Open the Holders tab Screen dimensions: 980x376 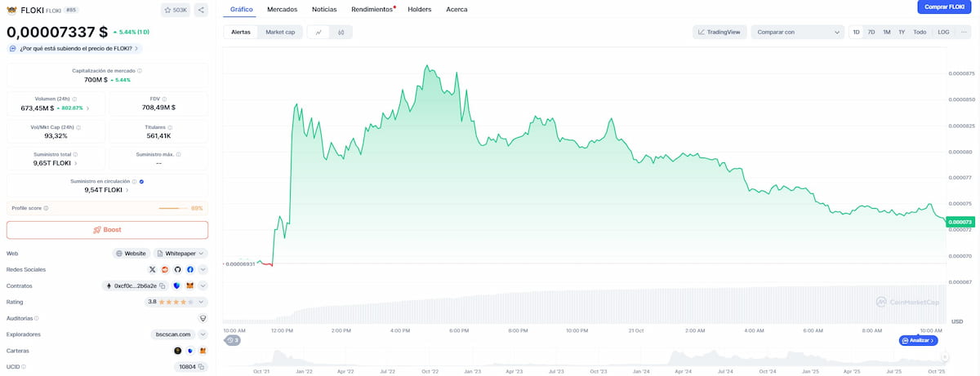pos(420,9)
